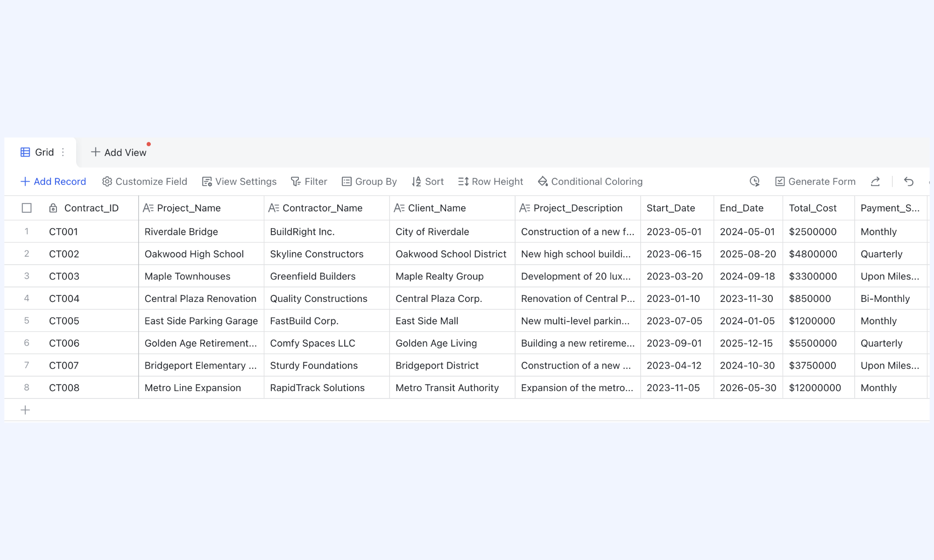Select the End_Date column header
The height and width of the screenshot is (560, 934).
pos(748,208)
